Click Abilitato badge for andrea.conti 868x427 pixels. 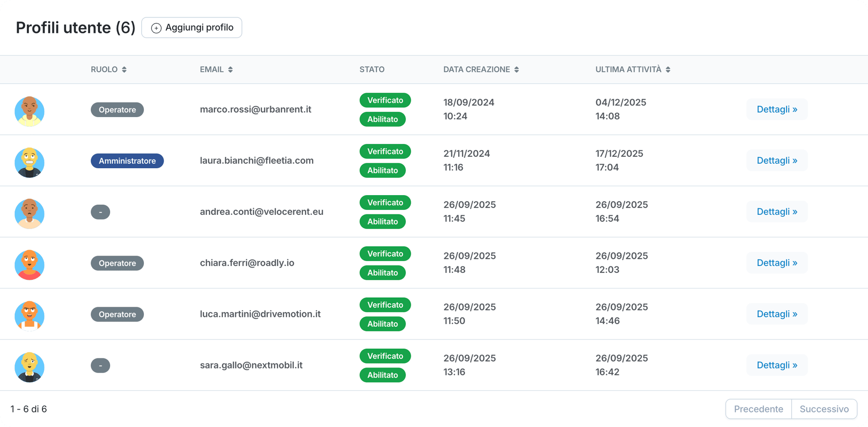tap(382, 222)
